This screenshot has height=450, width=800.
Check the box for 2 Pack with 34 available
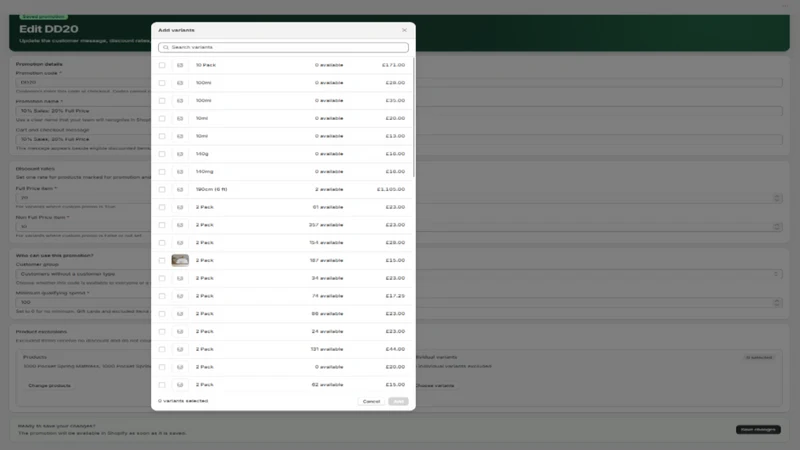(x=162, y=279)
